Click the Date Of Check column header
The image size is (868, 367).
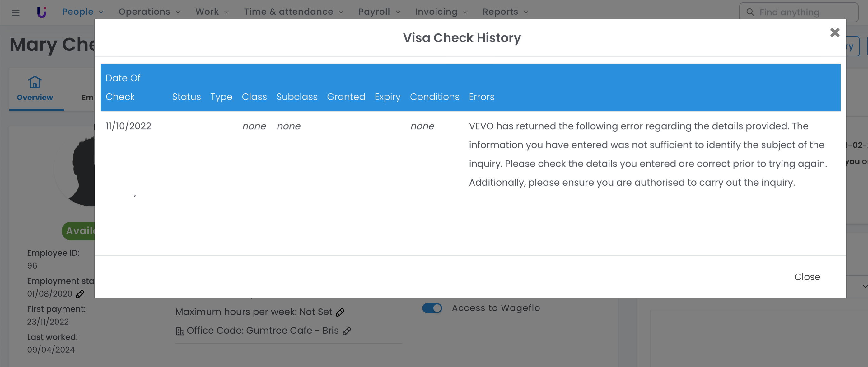123,87
